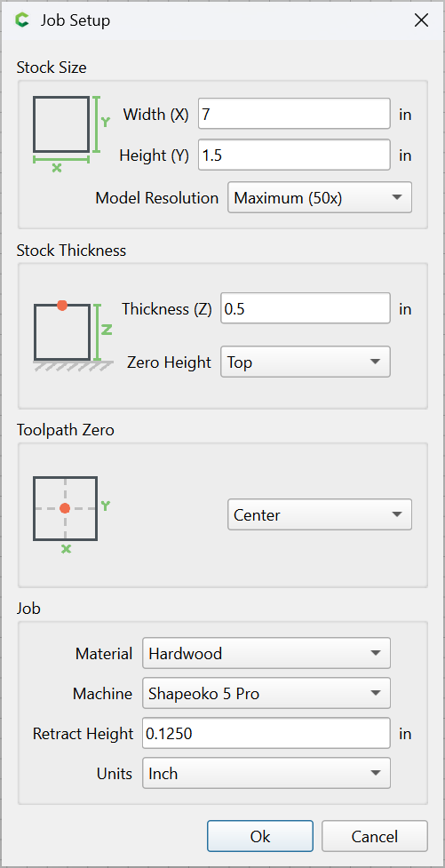Click the Width (X) input field
This screenshot has height=868, width=445.
[295, 114]
